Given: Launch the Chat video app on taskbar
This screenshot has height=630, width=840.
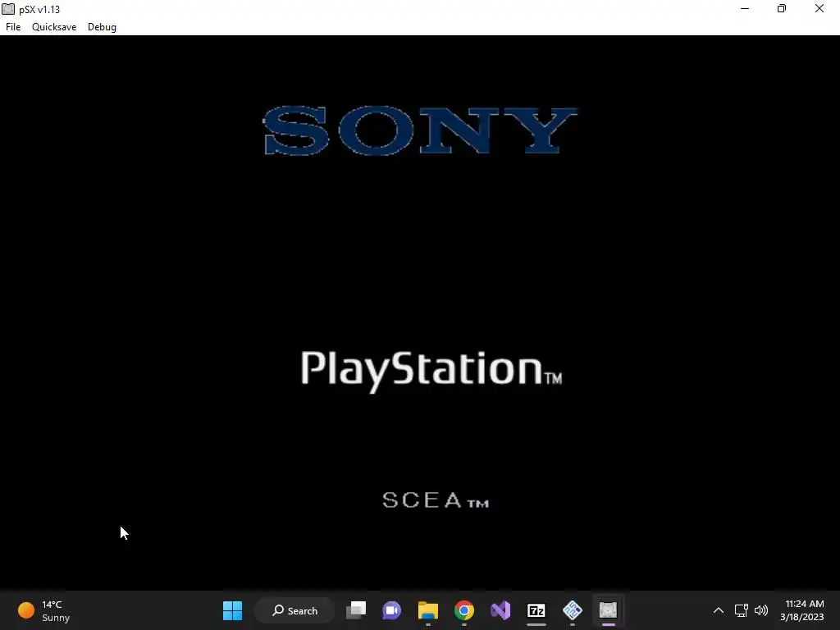Looking at the screenshot, I should [391, 610].
